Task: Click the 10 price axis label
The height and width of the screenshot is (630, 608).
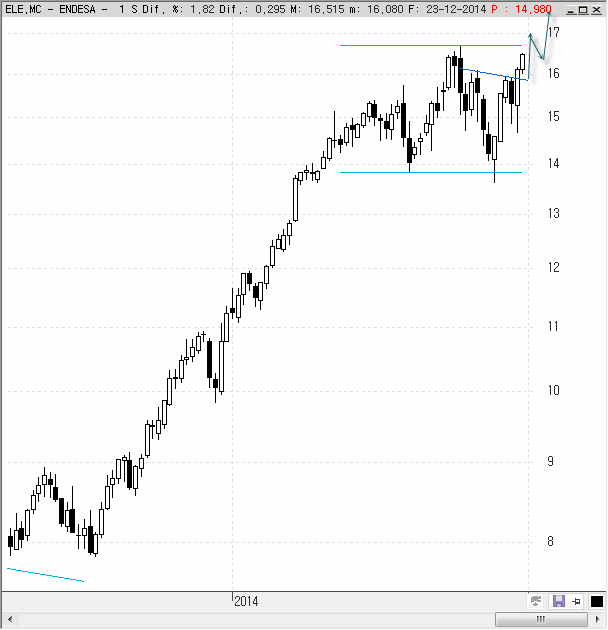Action: [554, 390]
